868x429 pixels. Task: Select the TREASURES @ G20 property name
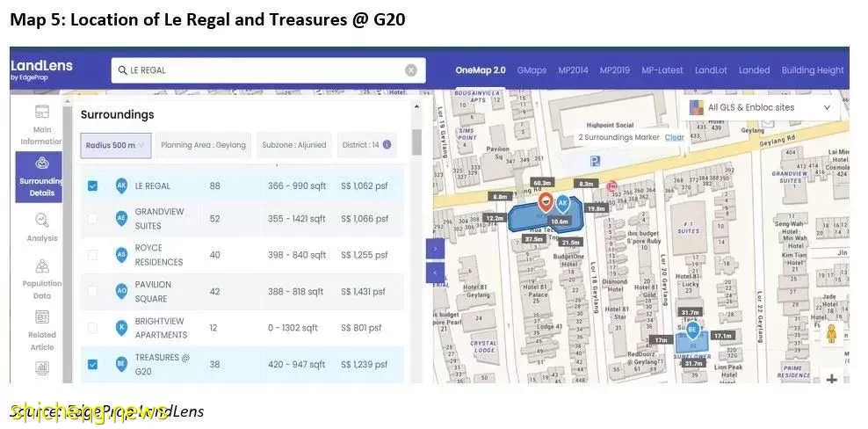click(163, 364)
